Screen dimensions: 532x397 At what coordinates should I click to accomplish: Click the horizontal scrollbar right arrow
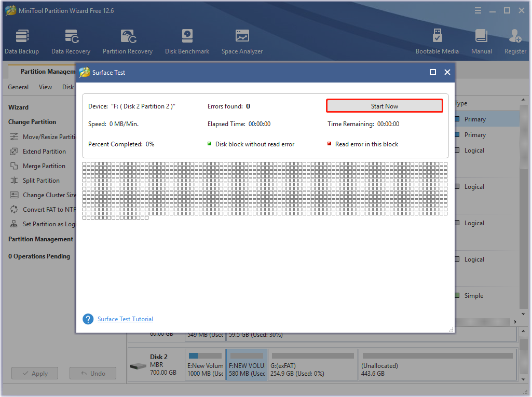coord(515,322)
